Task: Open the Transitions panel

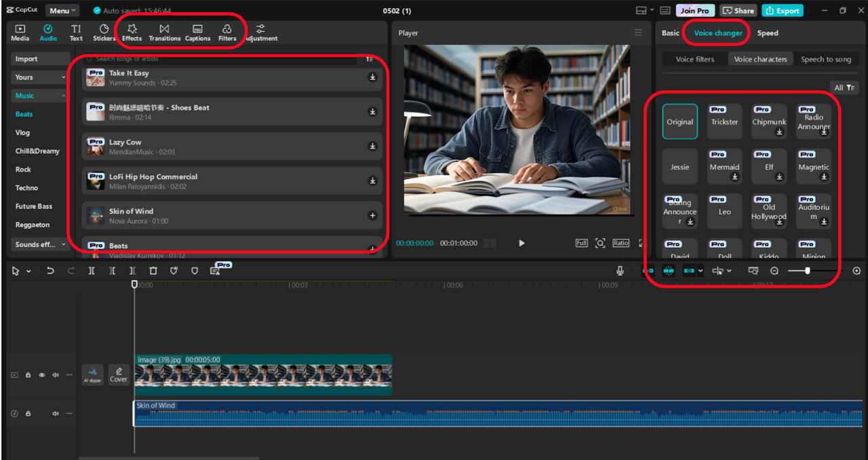Action: 164,33
